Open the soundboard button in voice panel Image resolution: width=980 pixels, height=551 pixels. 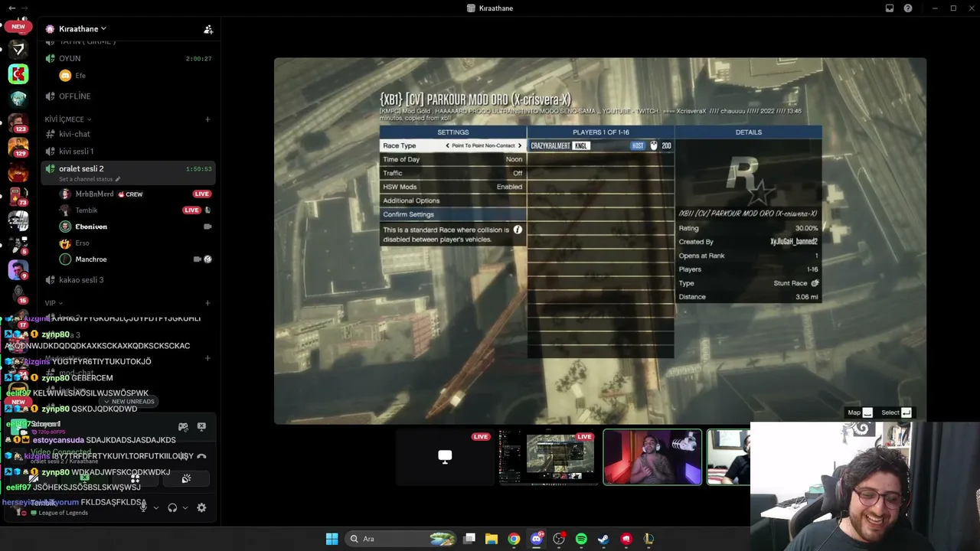(x=186, y=479)
